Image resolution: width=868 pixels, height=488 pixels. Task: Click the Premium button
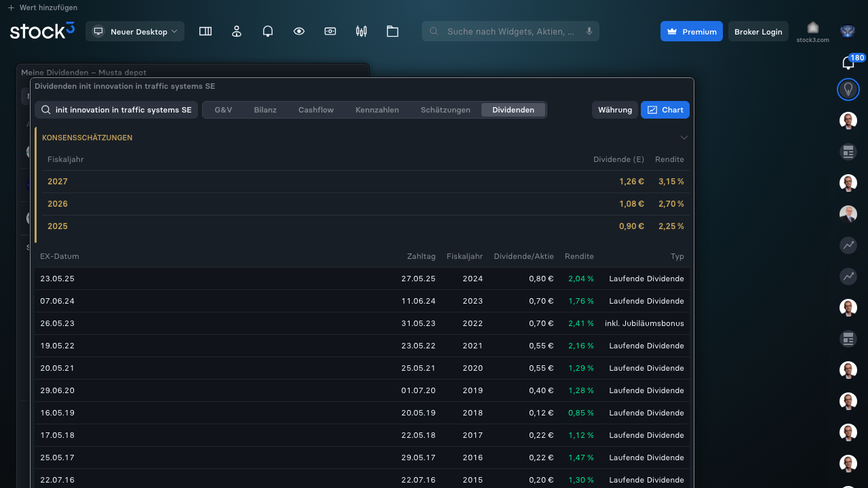tap(692, 31)
